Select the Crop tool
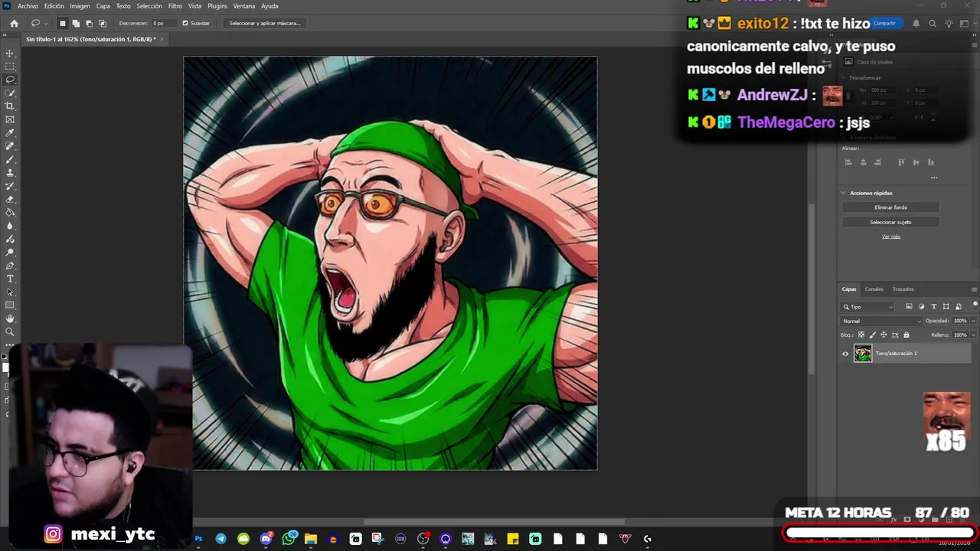 pyautogui.click(x=10, y=106)
